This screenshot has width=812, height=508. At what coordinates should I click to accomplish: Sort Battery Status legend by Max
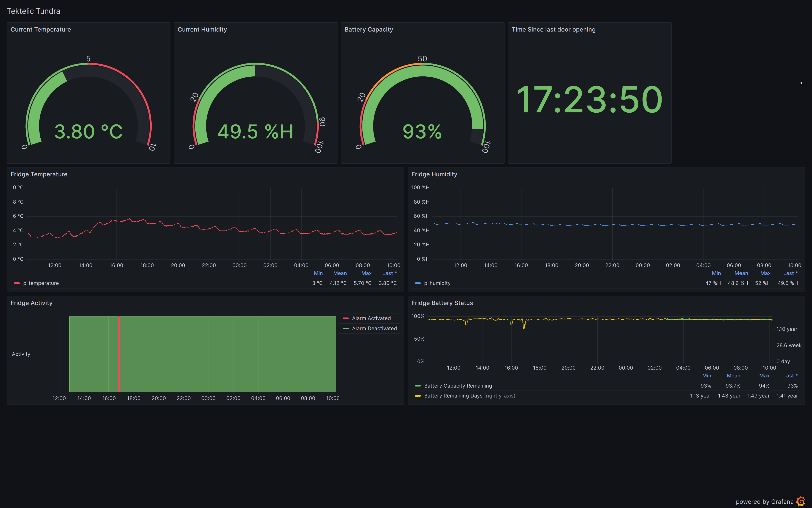pyautogui.click(x=764, y=376)
